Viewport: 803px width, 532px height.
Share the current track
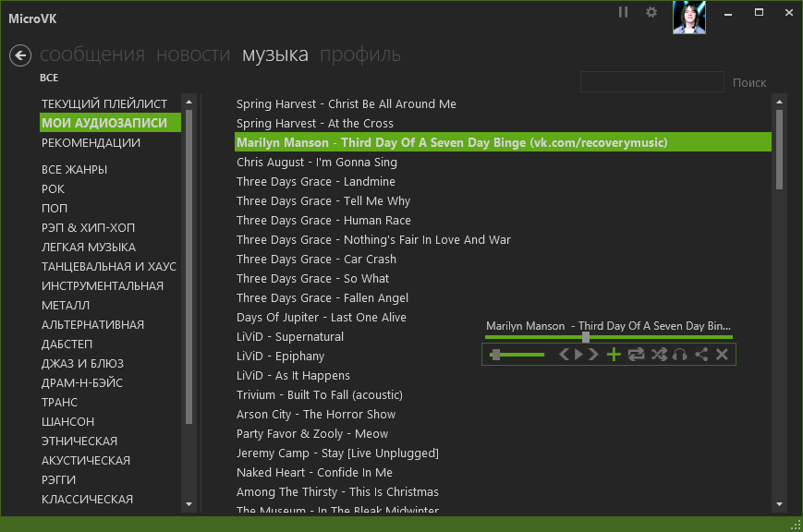coord(701,355)
